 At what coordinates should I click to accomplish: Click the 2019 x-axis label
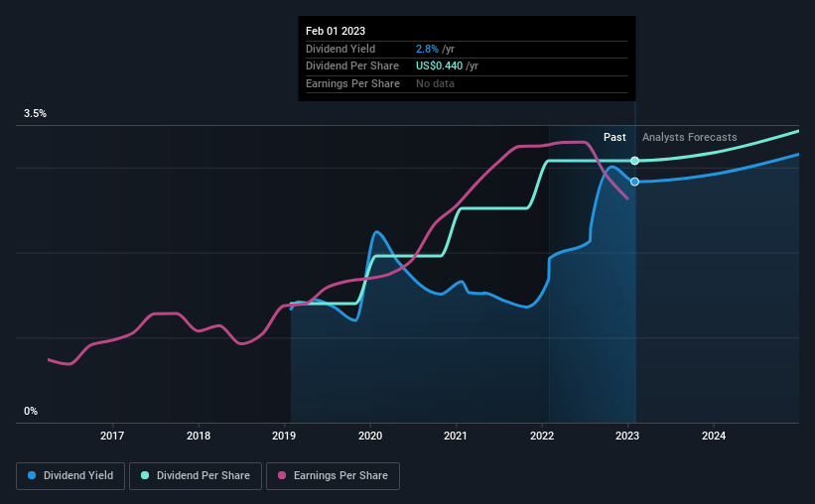click(x=284, y=436)
